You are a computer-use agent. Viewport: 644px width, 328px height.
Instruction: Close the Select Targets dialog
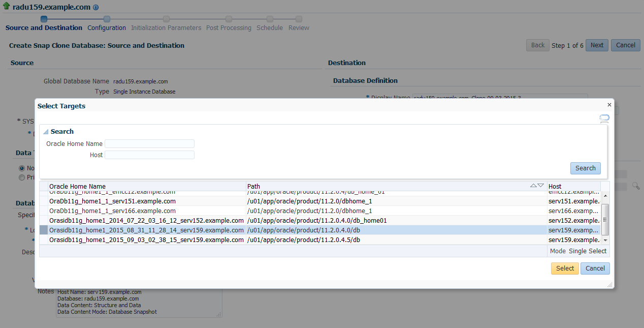[x=609, y=105]
